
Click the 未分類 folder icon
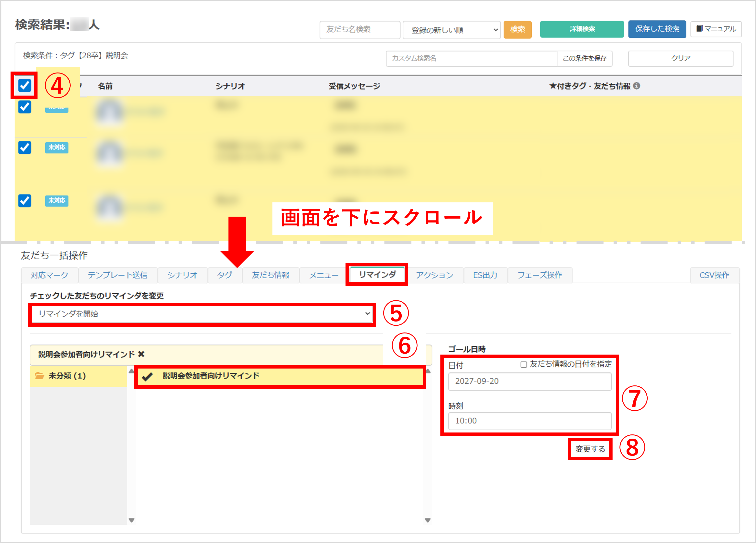[40, 376]
